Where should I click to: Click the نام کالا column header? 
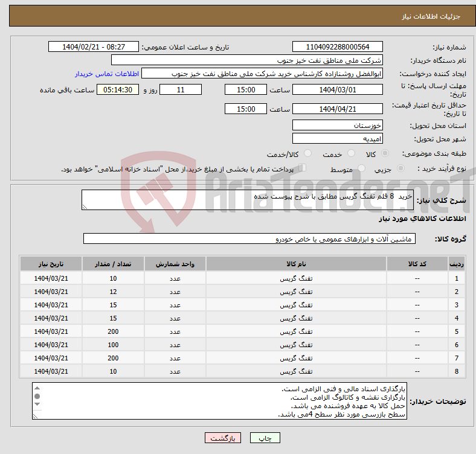[x=296, y=264]
